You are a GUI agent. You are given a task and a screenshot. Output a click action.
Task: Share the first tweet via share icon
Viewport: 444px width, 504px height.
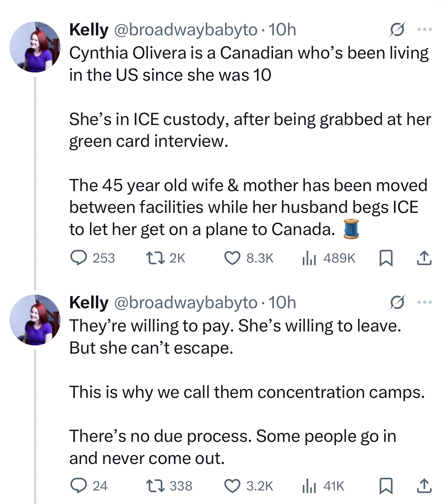coord(424,258)
